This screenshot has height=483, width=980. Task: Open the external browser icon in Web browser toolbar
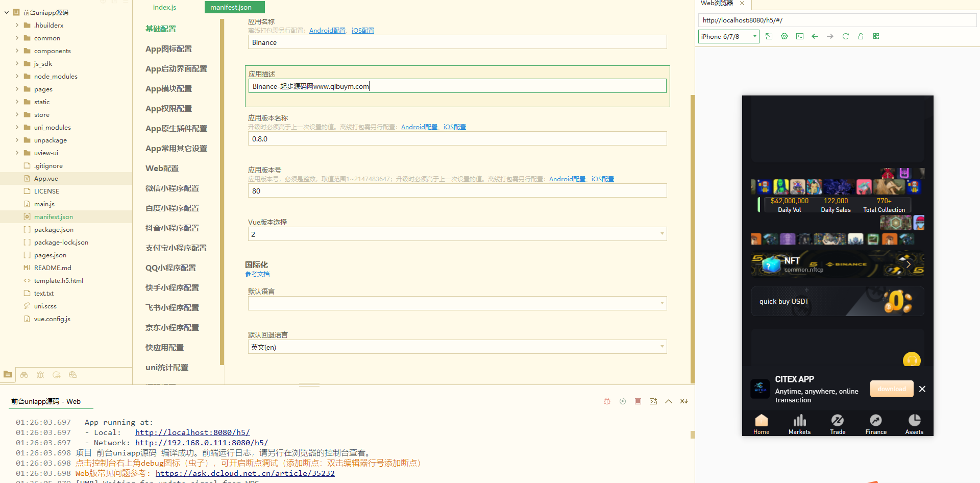[769, 36]
